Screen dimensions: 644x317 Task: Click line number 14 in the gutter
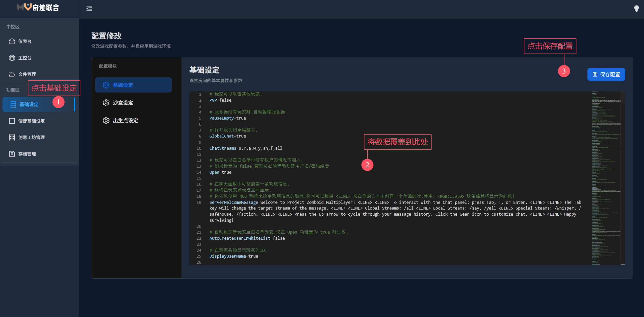pos(199,172)
